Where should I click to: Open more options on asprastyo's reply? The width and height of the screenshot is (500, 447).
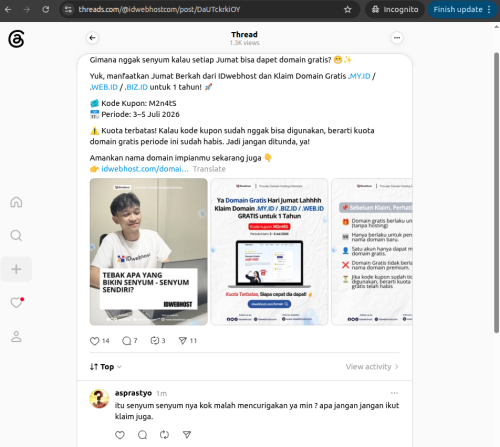[394, 393]
